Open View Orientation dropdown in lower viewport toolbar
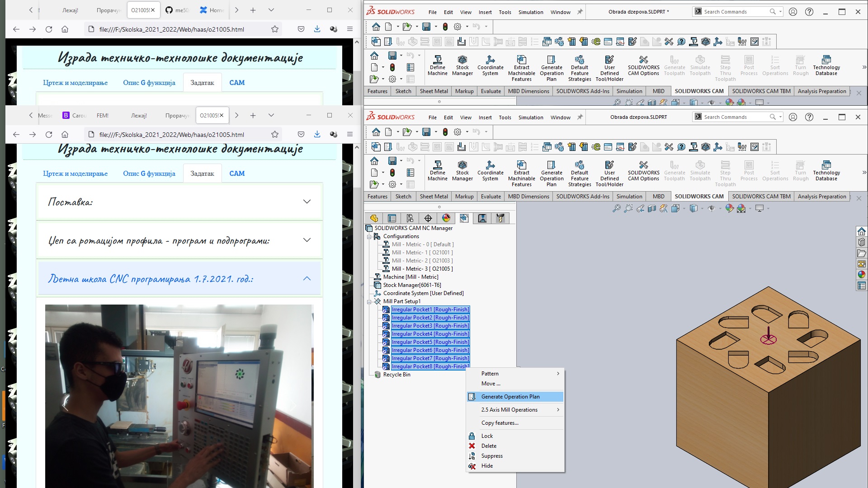 coord(684,208)
